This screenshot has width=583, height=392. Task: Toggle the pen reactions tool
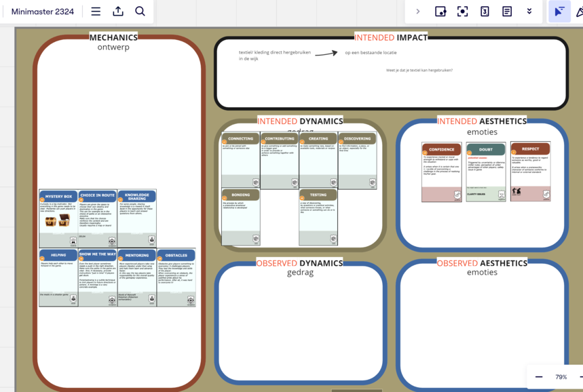point(579,12)
